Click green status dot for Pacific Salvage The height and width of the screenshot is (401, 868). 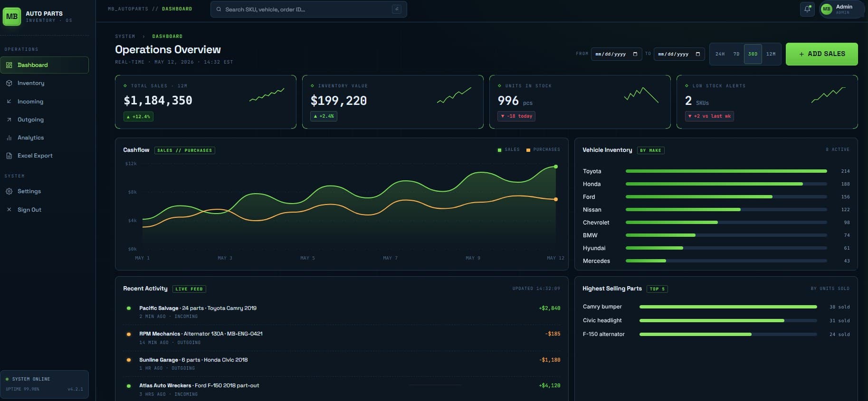pyautogui.click(x=129, y=308)
